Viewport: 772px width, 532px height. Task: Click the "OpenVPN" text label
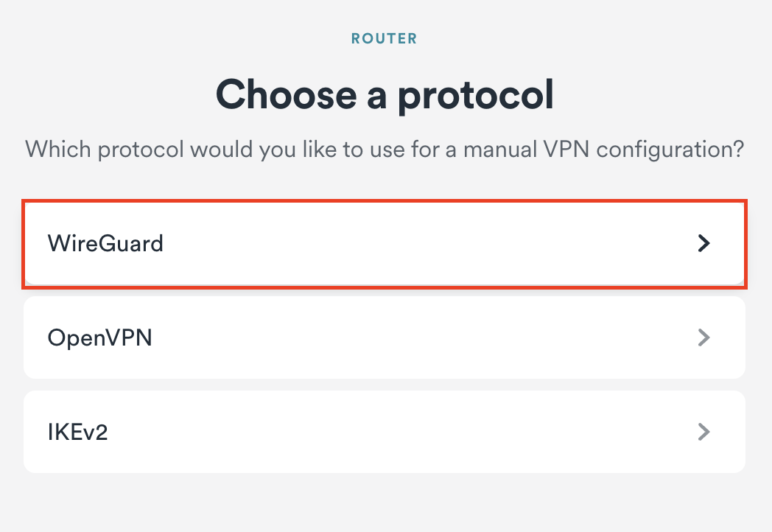pyautogui.click(x=100, y=337)
